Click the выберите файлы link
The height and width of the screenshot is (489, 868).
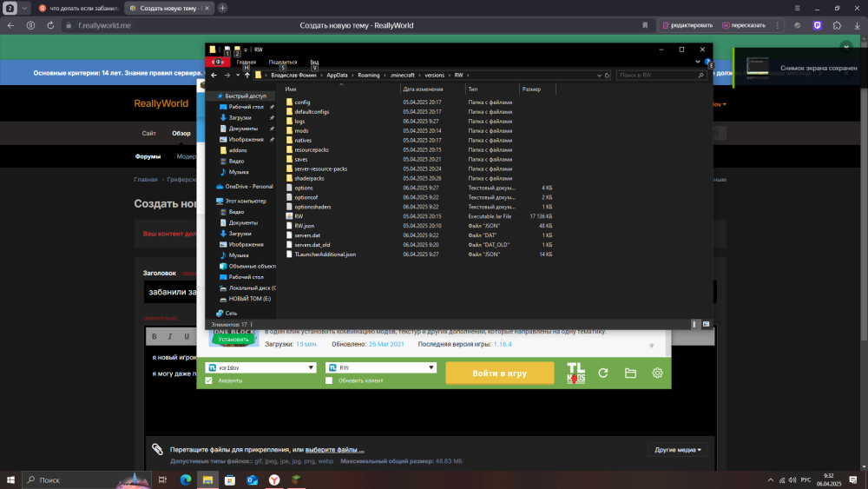335,450
